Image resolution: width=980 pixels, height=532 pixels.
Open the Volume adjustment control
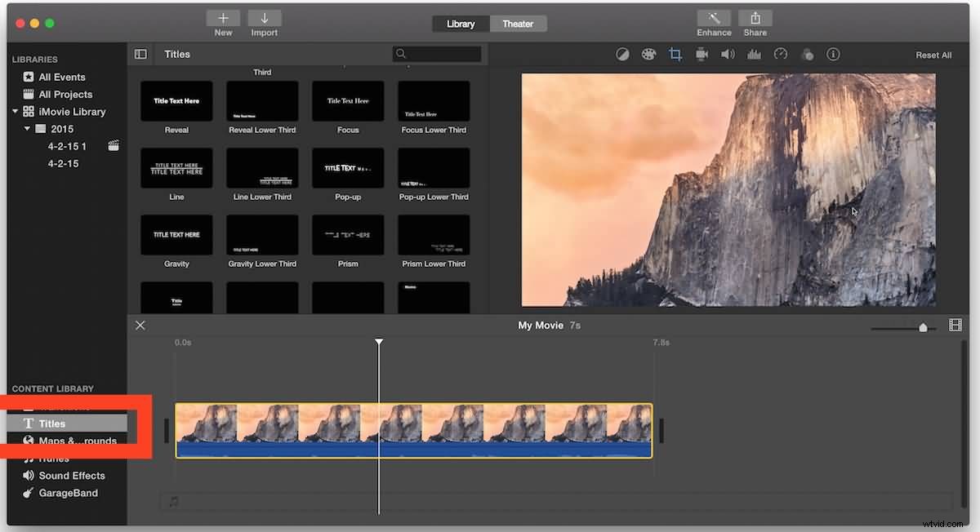pyautogui.click(x=728, y=54)
